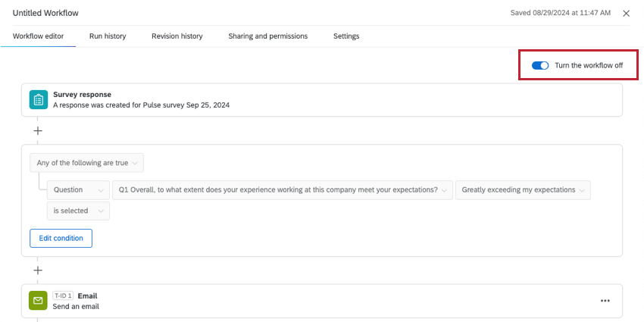
Task: Open the Settings tab
Action: coord(346,36)
